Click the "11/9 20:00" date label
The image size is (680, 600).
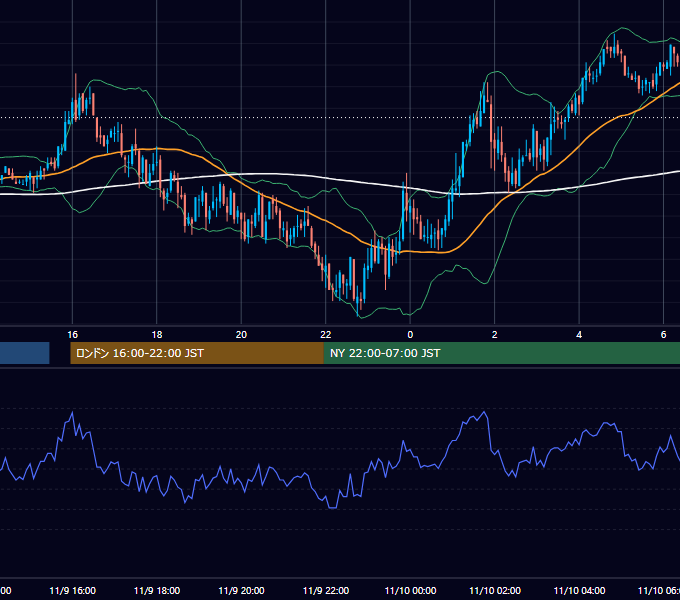(241, 590)
